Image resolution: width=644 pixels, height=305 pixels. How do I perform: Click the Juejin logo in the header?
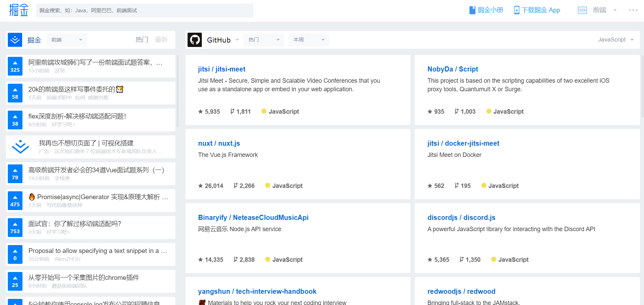[x=19, y=10]
